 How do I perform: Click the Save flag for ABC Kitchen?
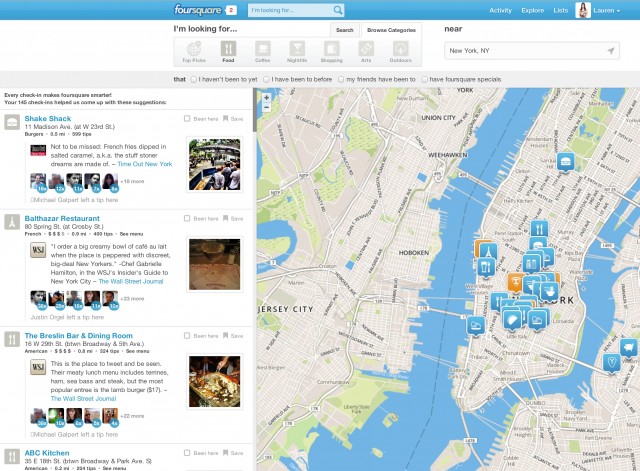(233, 453)
